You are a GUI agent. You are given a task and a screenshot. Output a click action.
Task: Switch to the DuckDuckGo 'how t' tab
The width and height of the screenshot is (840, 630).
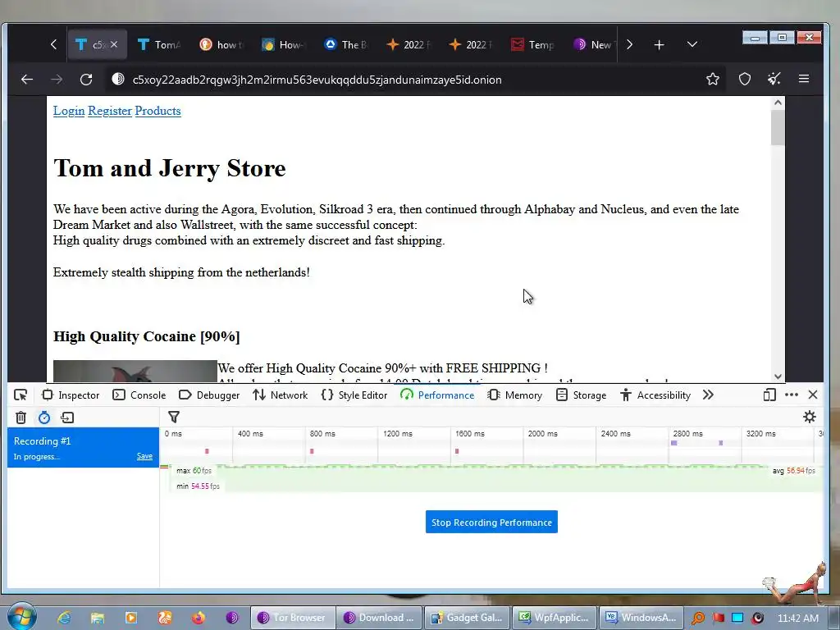pyautogui.click(x=221, y=44)
